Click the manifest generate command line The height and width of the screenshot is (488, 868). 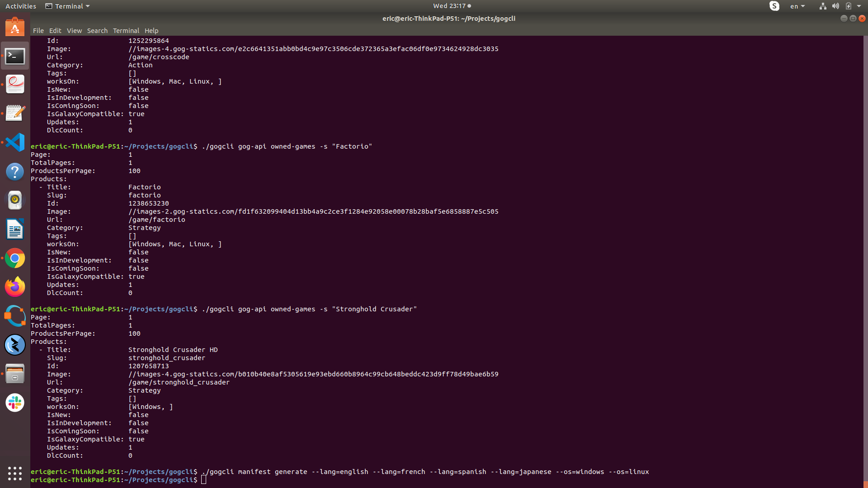pos(425,472)
